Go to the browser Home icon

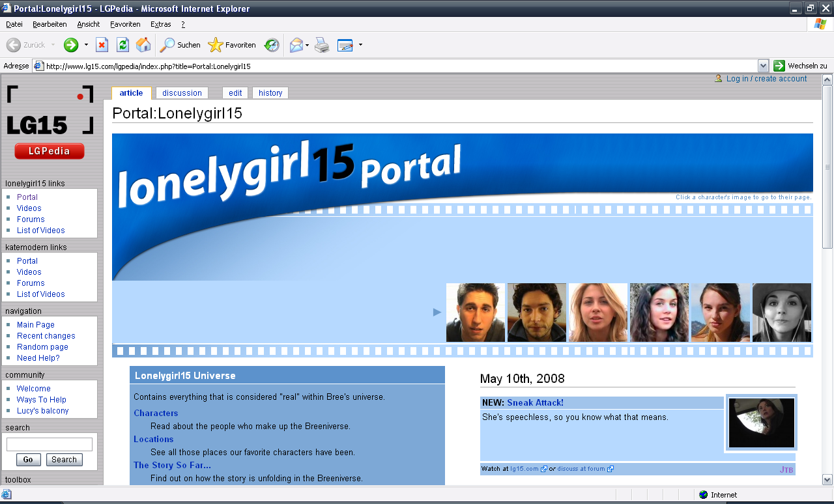[143, 45]
